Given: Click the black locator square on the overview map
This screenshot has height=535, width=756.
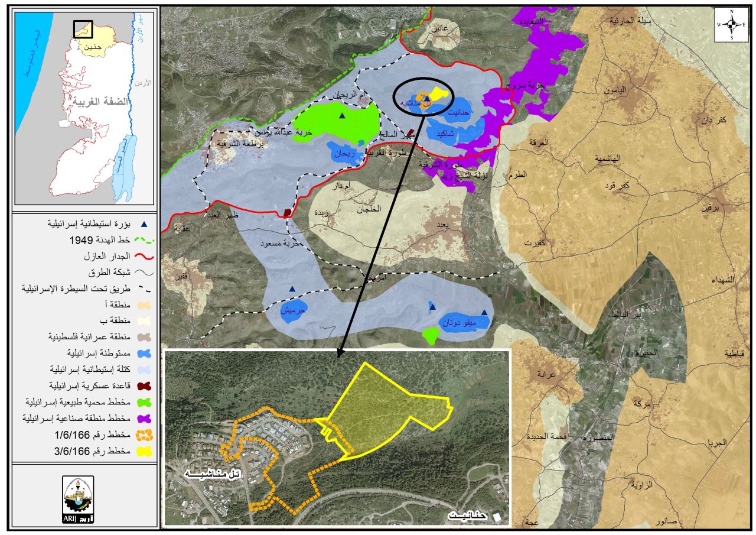Looking at the screenshot, I should (x=83, y=29).
